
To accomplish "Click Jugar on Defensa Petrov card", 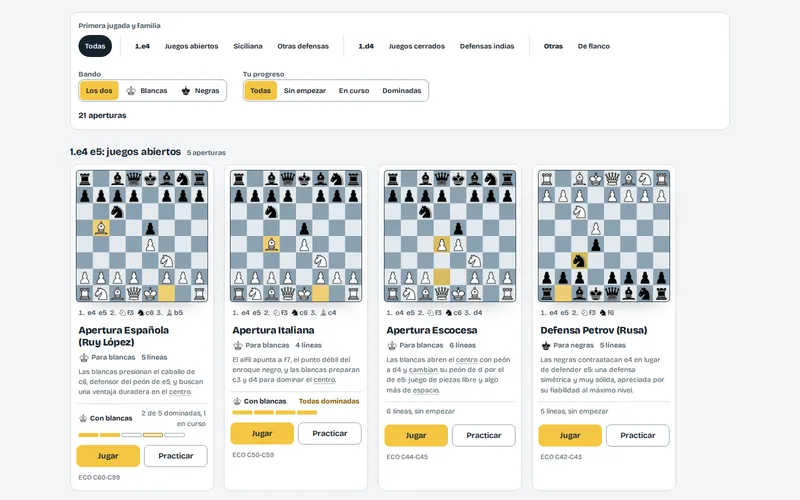I will pos(570,435).
